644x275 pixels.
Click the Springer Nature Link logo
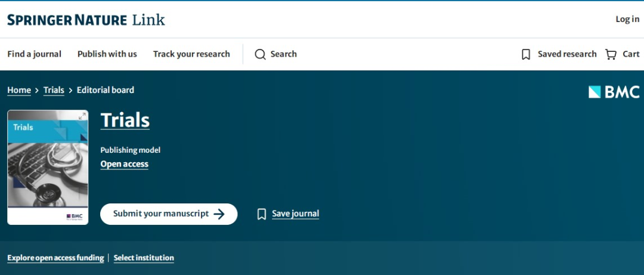pos(86,20)
